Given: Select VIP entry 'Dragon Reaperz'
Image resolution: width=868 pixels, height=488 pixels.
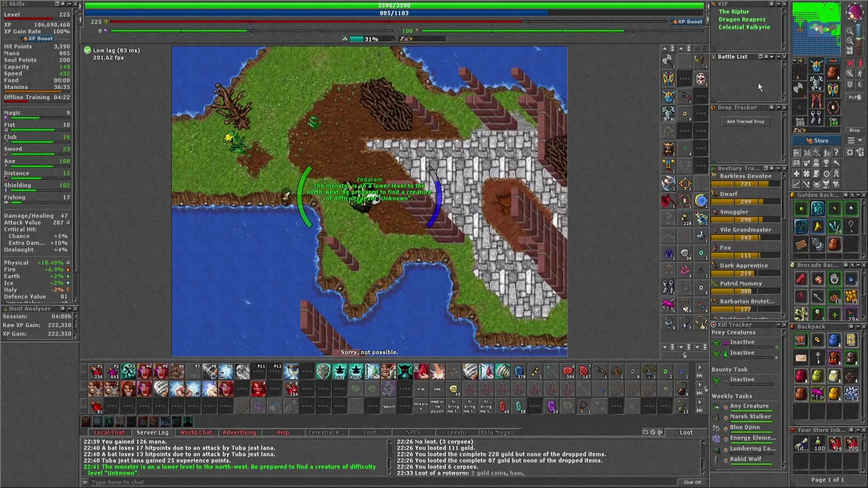Looking at the screenshot, I should (743, 20).
